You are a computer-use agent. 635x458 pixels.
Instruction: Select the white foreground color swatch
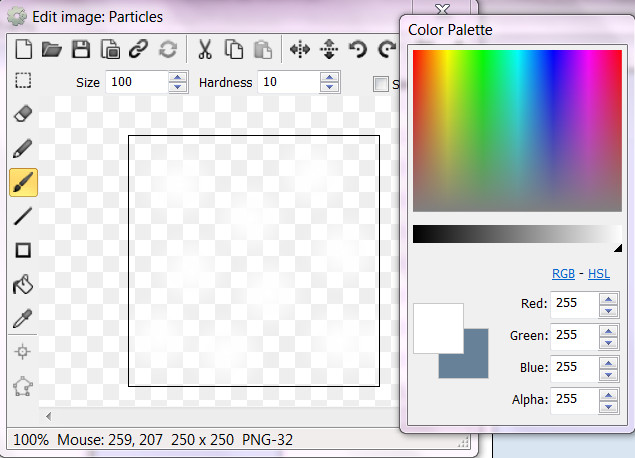[435, 325]
